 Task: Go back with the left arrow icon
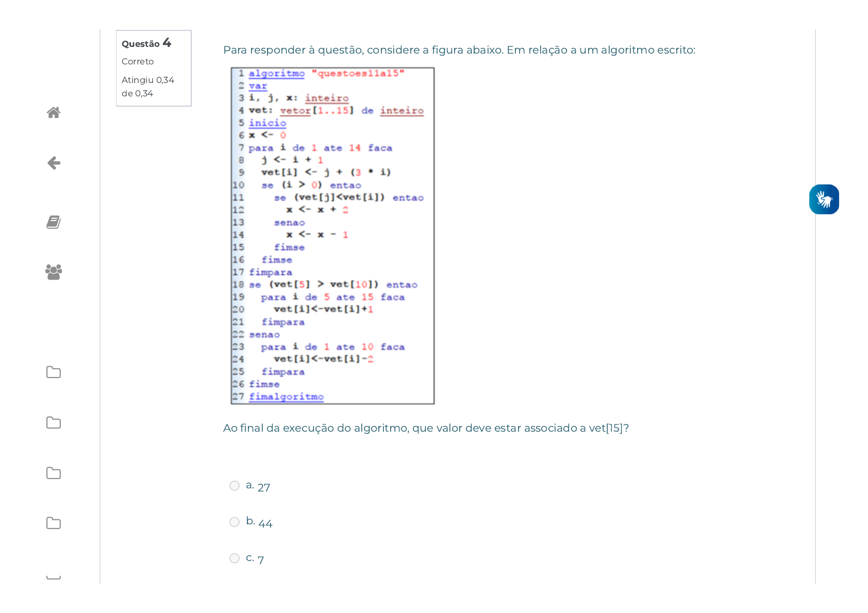point(54,163)
